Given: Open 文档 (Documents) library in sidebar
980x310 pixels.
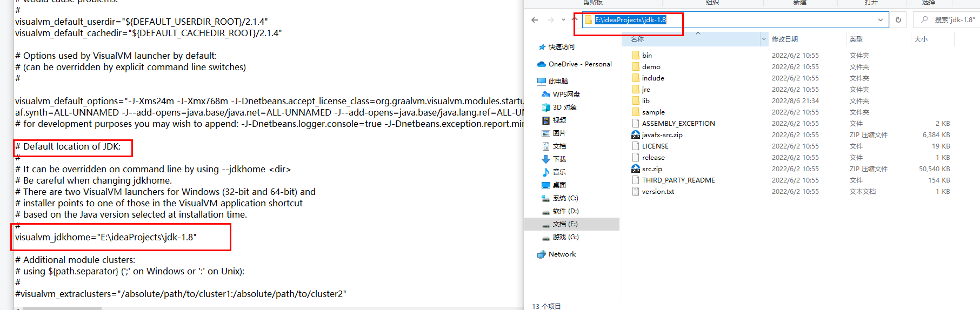Looking at the screenshot, I should pyautogui.click(x=554, y=146).
